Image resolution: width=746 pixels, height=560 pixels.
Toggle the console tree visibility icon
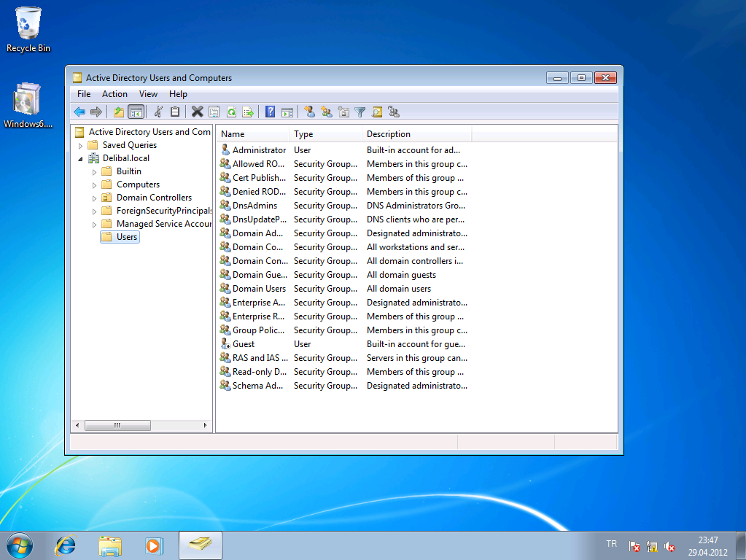[136, 112]
